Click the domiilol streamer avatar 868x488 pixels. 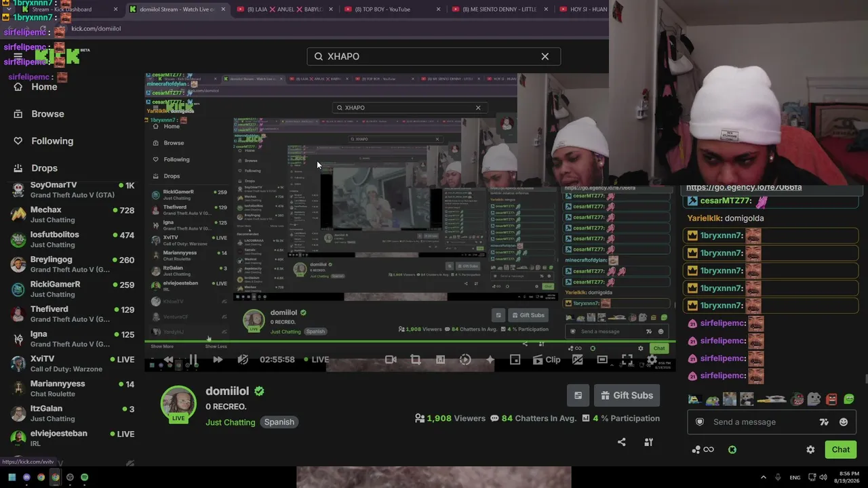[x=178, y=404]
